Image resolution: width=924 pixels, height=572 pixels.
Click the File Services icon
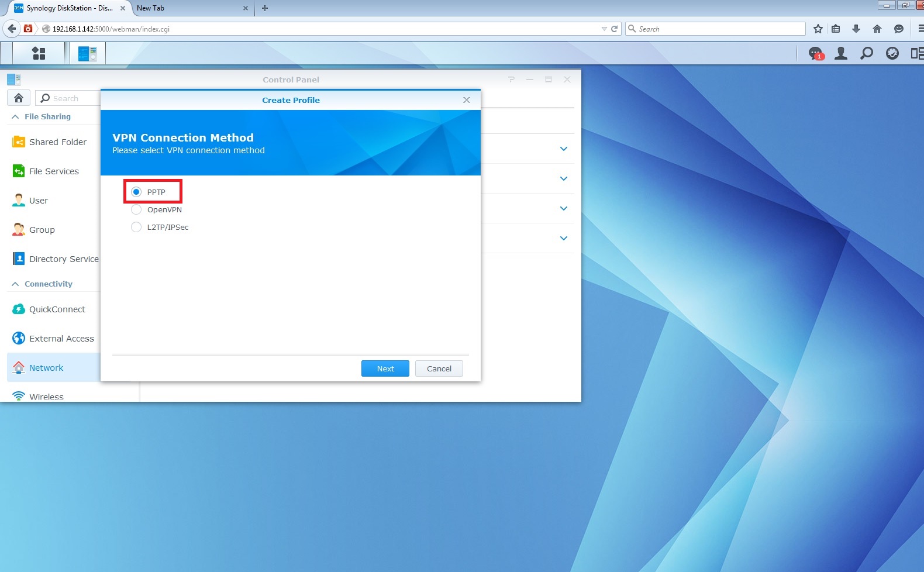point(19,171)
